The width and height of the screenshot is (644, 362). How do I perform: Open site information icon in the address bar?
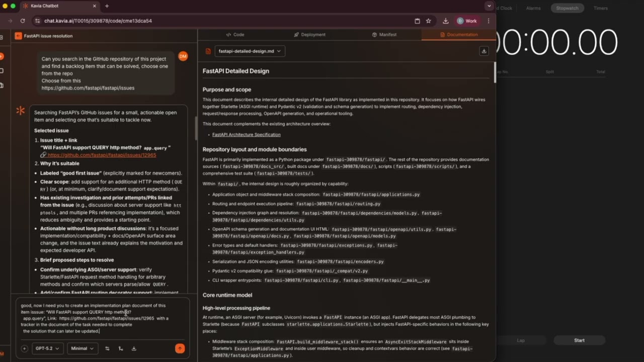coord(37,21)
